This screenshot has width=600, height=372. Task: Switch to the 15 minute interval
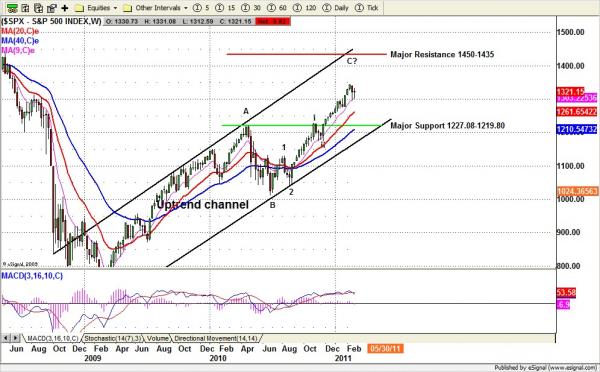225,8
